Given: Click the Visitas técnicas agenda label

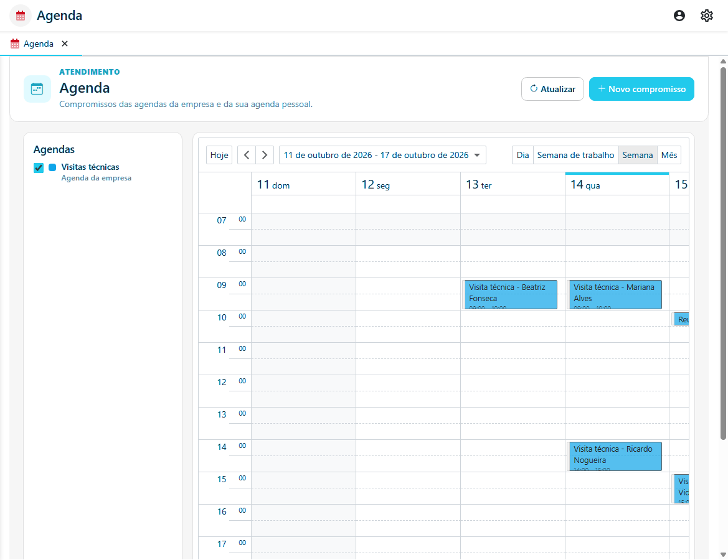Looking at the screenshot, I should tap(90, 167).
